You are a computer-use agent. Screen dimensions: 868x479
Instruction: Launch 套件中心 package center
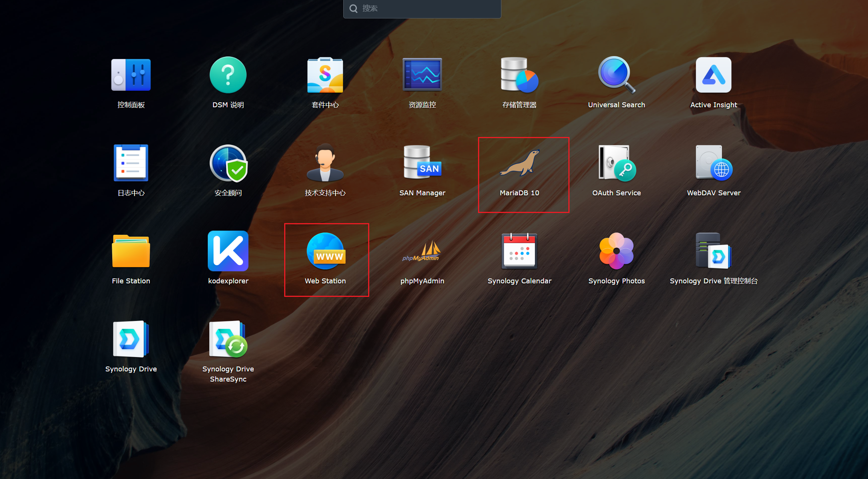tap(325, 75)
